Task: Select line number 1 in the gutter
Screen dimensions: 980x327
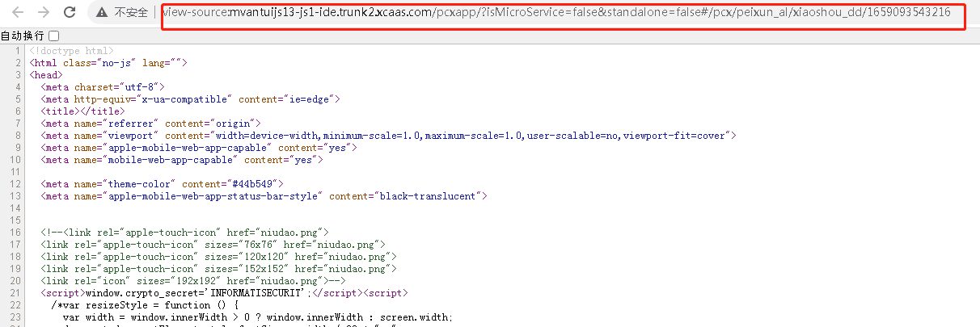Action: click(17, 51)
